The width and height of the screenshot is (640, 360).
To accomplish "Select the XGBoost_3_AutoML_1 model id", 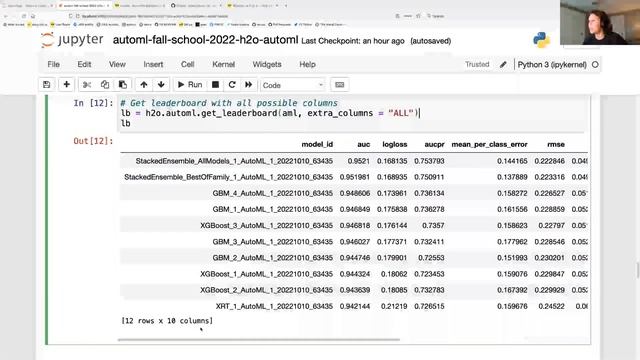I will pyautogui.click(x=267, y=225).
